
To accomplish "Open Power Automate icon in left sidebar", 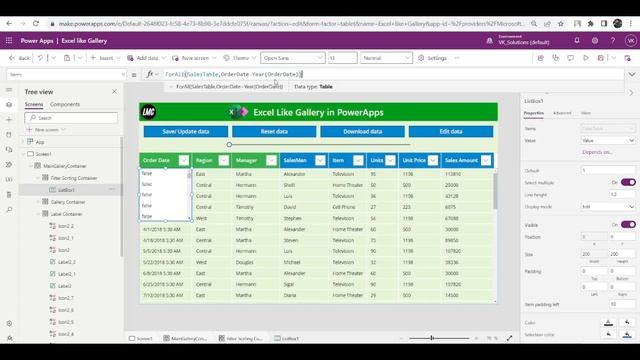I will (9, 164).
